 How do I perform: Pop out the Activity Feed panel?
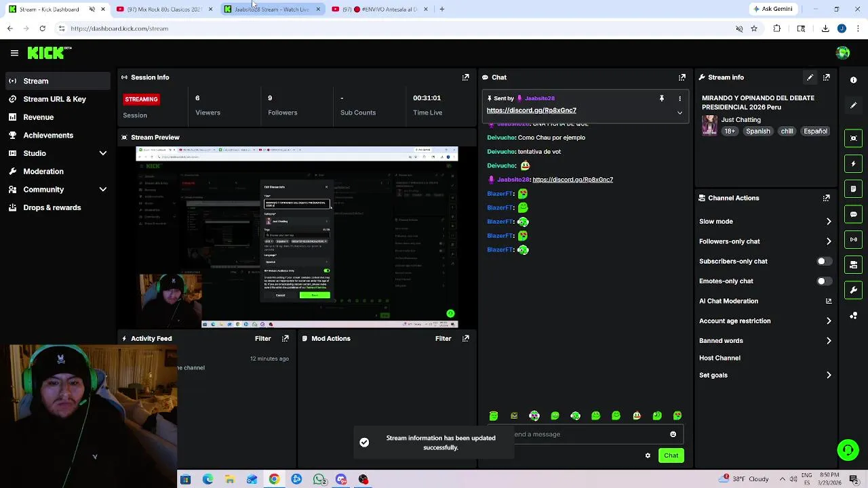tap(285, 338)
